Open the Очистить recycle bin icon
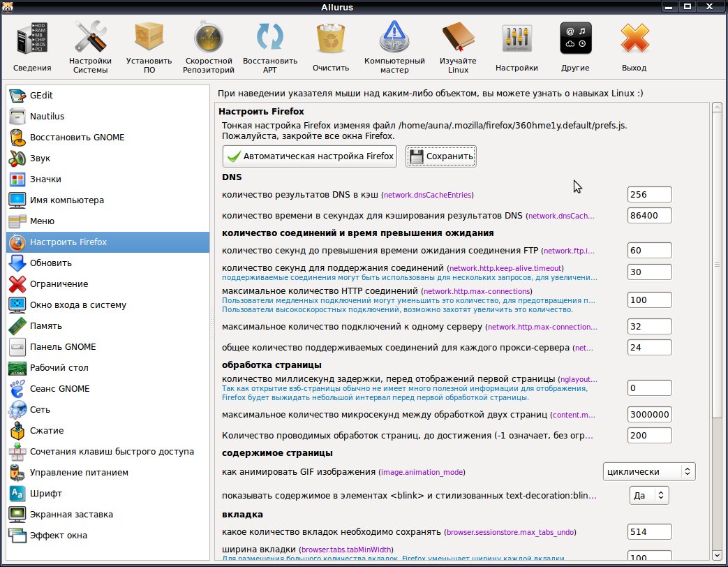Screen dimensions: 728x567 pyautogui.click(x=331, y=38)
